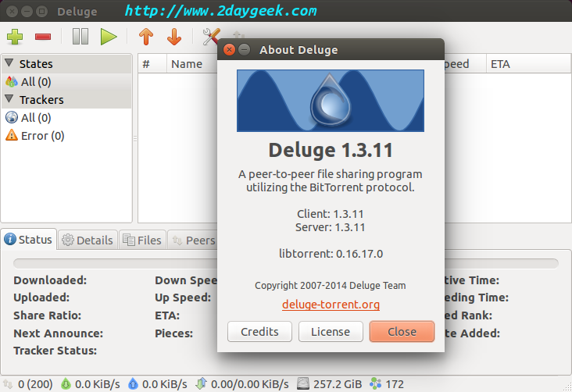Screen dimensions: 572x392
Task: Click the 0.00/0.00 KiB/s protocol traffic text
Action: coord(250,384)
